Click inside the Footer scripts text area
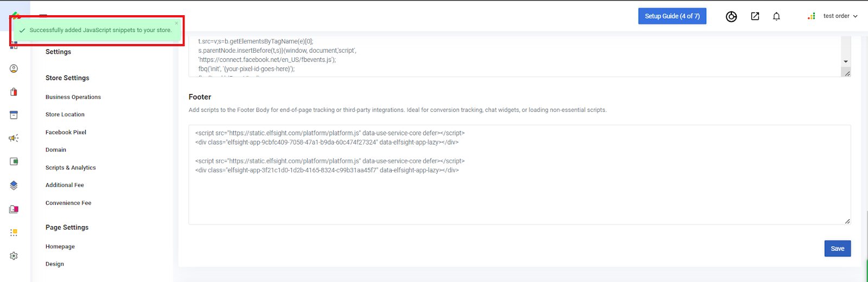Image resolution: width=868 pixels, height=282 pixels. tap(519, 174)
